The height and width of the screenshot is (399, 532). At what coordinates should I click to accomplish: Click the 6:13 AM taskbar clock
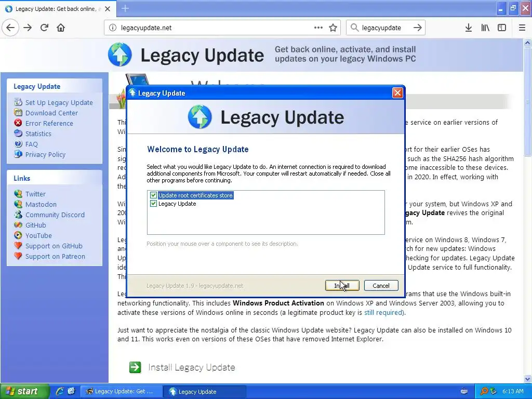point(513,391)
